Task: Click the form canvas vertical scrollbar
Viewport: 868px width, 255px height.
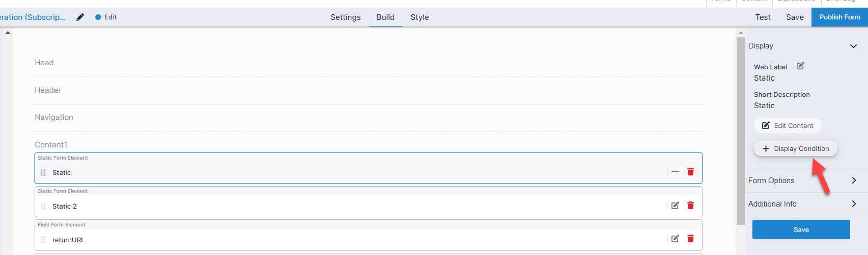Action: coord(741,127)
